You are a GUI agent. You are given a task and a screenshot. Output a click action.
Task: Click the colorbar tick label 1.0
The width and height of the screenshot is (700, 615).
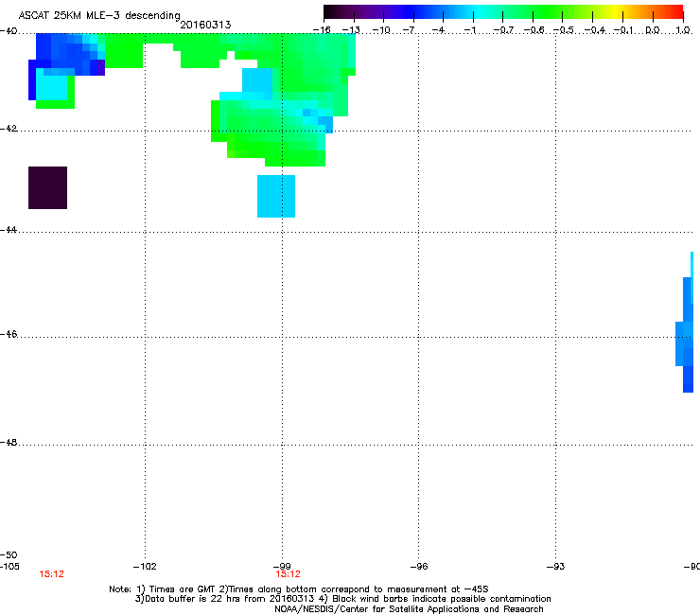click(683, 30)
